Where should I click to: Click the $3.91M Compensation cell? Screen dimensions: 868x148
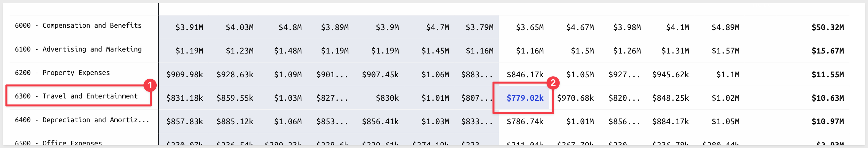(x=189, y=27)
